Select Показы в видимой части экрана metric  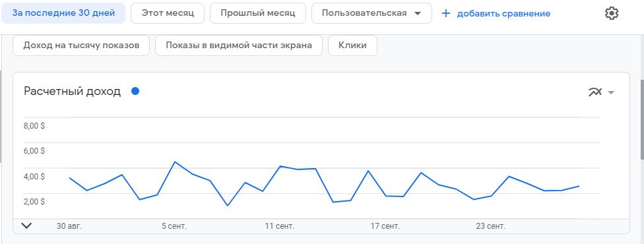coord(239,46)
